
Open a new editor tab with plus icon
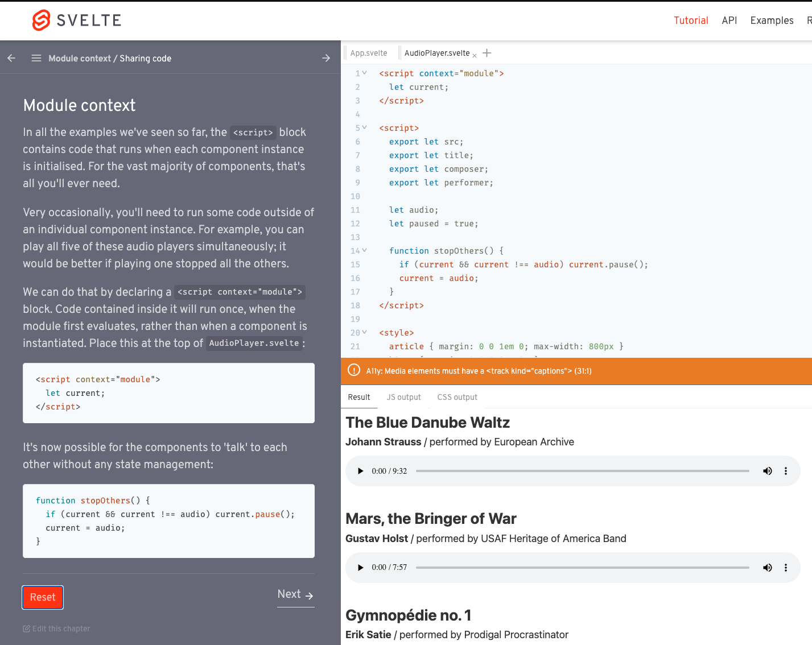(x=487, y=52)
